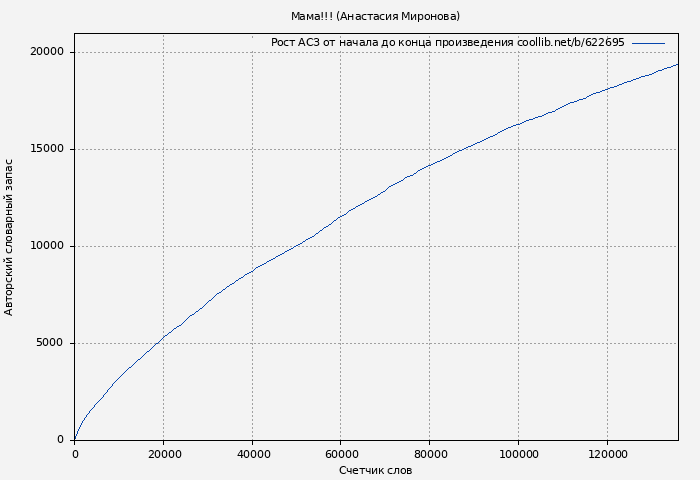Click the 80000 tick label on X-axis
Image resolution: width=700 pixels, height=480 pixels.
[429, 454]
